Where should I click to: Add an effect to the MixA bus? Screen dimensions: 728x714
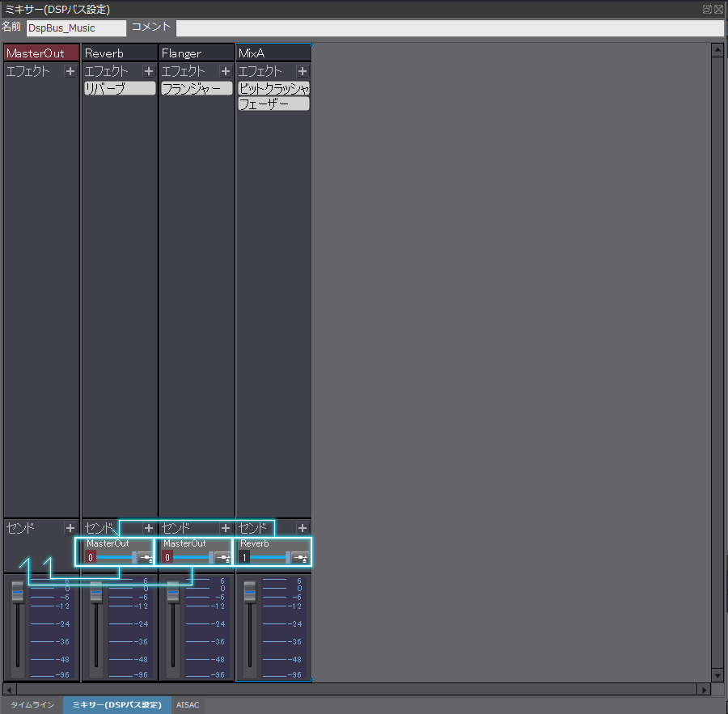coord(303,71)
